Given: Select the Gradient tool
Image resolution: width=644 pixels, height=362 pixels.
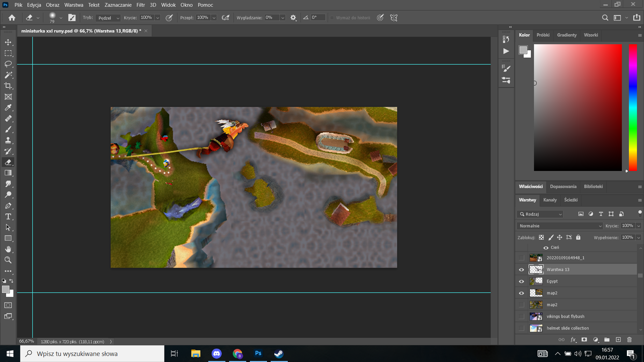Looking at the screenshot, I should coord(8,173).
